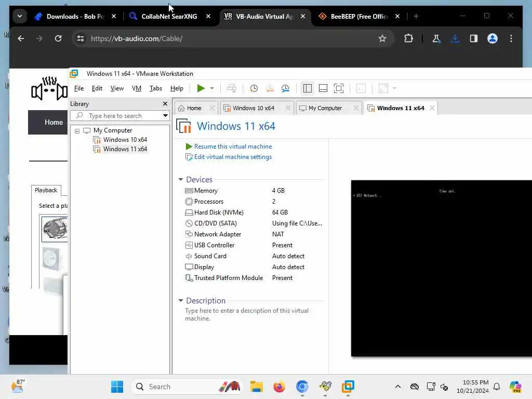This screenshot has height=399, width=532.
Task: Collapse the My Computer tree node
Action: pos(77,130)
